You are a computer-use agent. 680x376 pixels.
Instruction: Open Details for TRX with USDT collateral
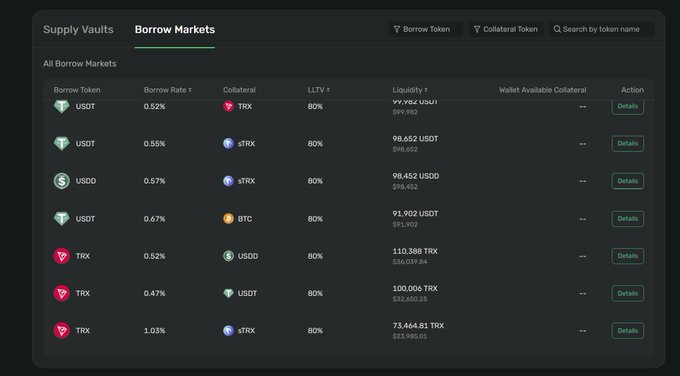click(628, 293)
